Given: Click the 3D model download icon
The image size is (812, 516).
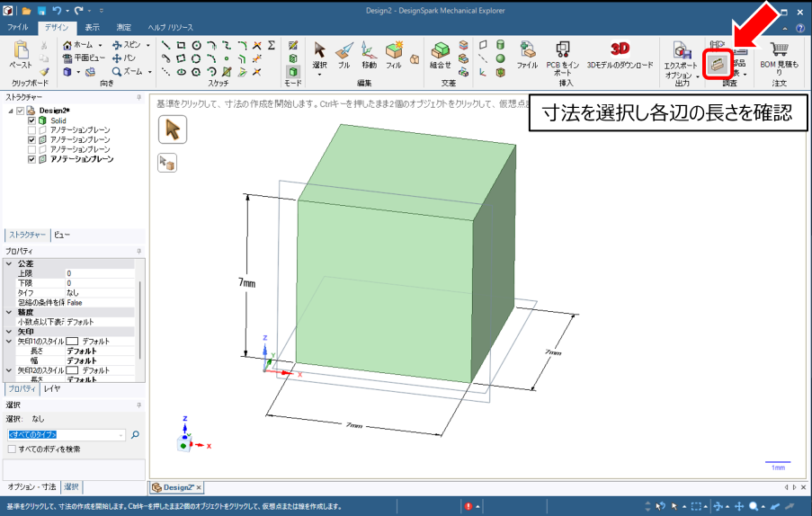Looking at the screenshot, I should [x=620, y=49].
